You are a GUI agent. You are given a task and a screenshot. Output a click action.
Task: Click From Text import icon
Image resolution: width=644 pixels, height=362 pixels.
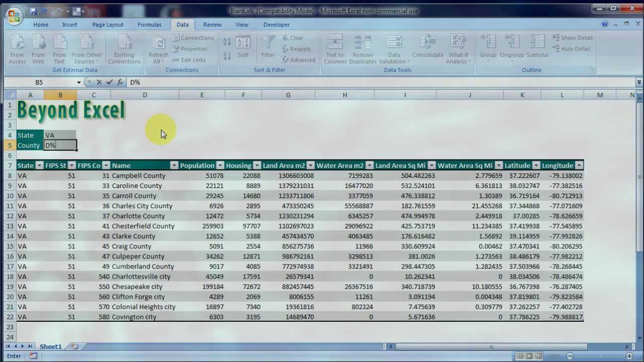(59, 49)
